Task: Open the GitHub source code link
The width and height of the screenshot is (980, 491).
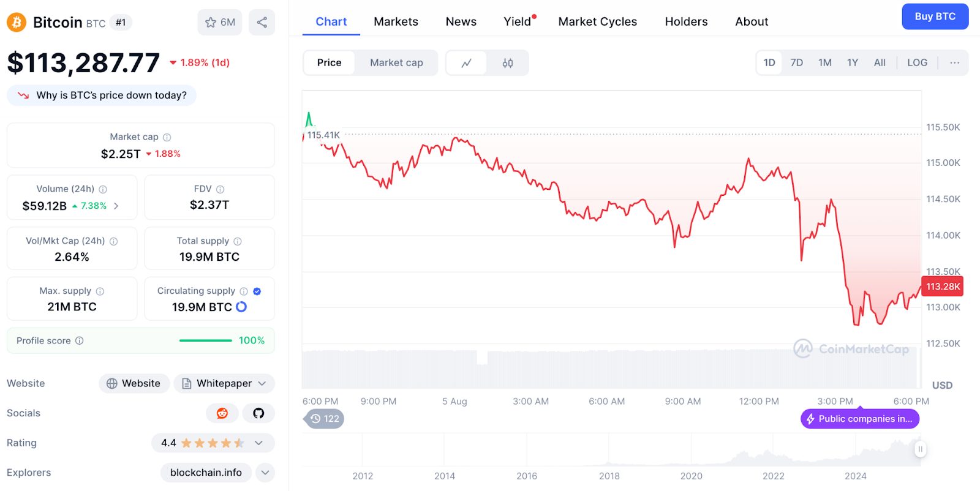Action: pos(258,413)
